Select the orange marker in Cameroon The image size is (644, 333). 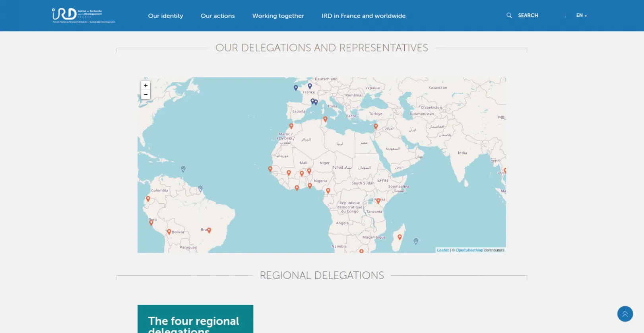[328, 191]
